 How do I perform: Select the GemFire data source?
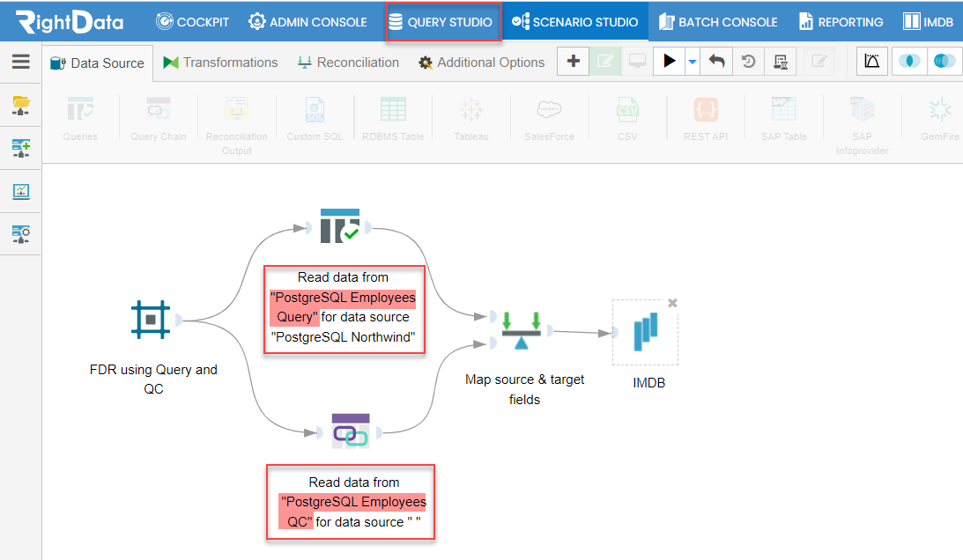(940, 119)
